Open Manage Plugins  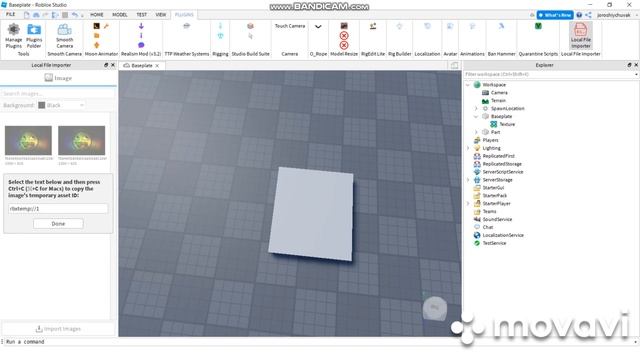13,36
